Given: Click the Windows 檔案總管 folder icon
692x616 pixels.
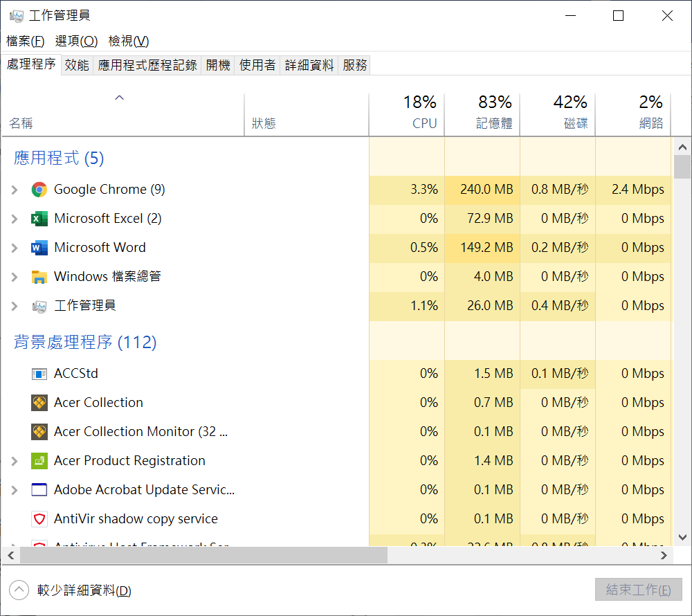Looking at the screenshot, I should tap(39, 277).
